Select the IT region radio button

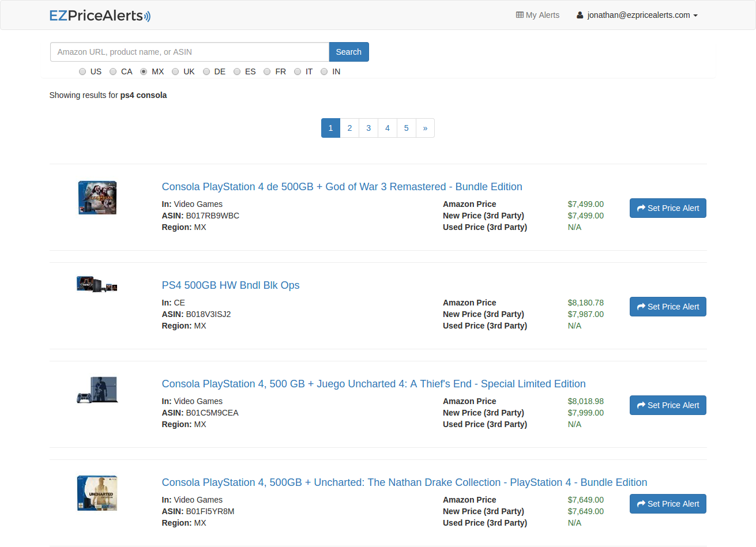[x=298, y=71]
